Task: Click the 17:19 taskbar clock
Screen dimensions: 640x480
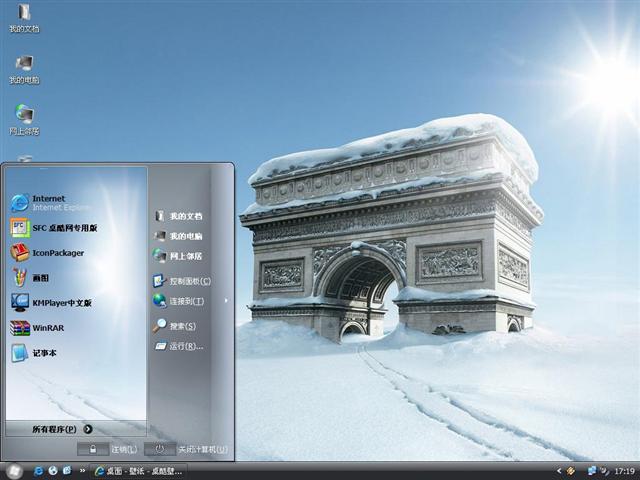Action: tap(624, 471)
